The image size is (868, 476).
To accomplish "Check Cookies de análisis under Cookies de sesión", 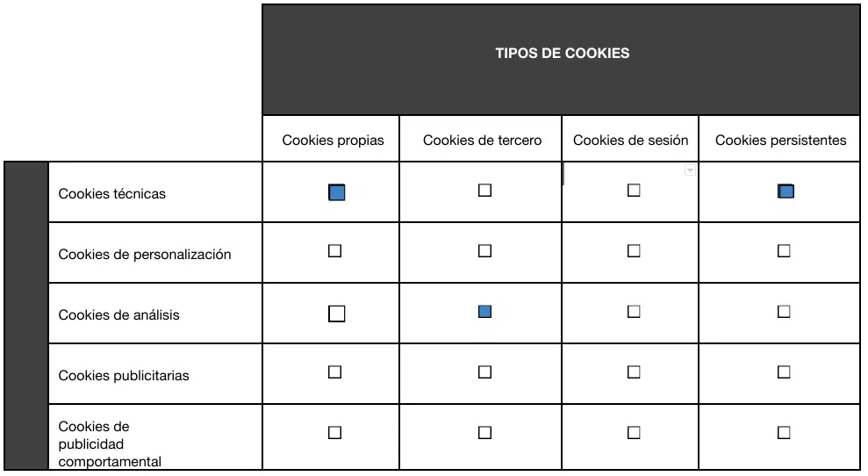I will tap(634, 312).
